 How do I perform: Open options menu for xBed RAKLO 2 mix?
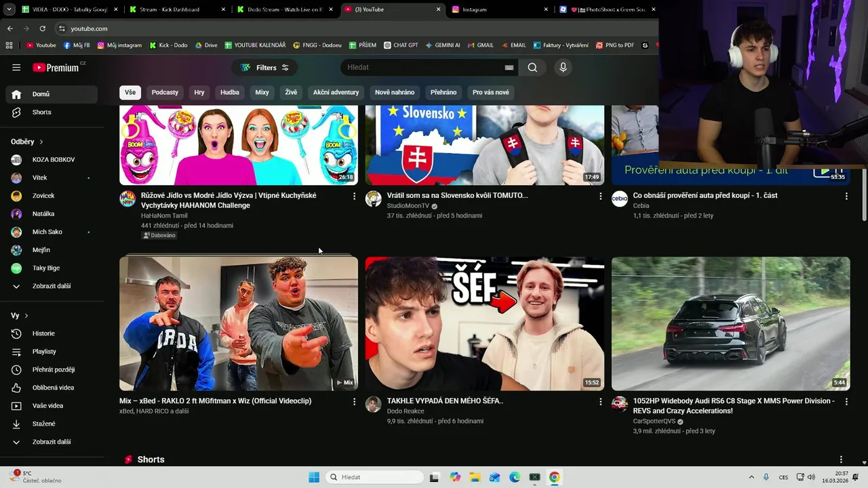point(354,401)
